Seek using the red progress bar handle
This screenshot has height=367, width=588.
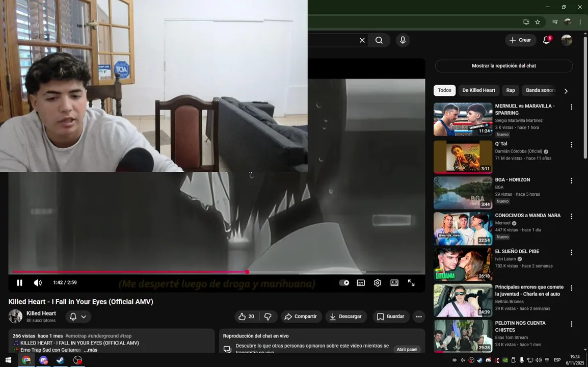[247, 272]
